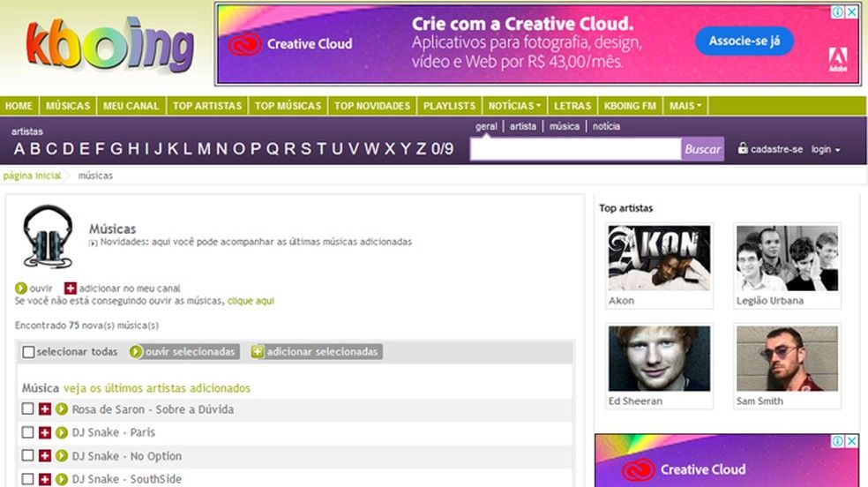Play DJ Snake - SouthSide
The width and height of the screenshot is (868, 487).
(62, 479)
